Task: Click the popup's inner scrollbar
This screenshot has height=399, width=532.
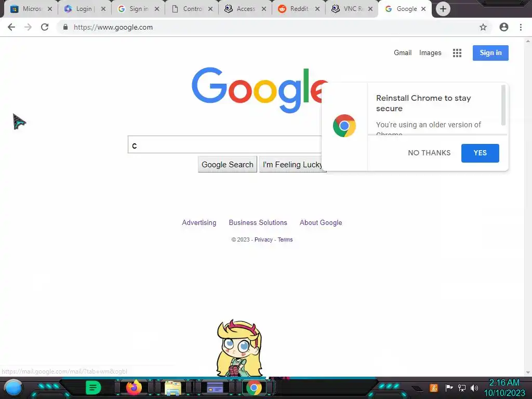Action: 503,105
